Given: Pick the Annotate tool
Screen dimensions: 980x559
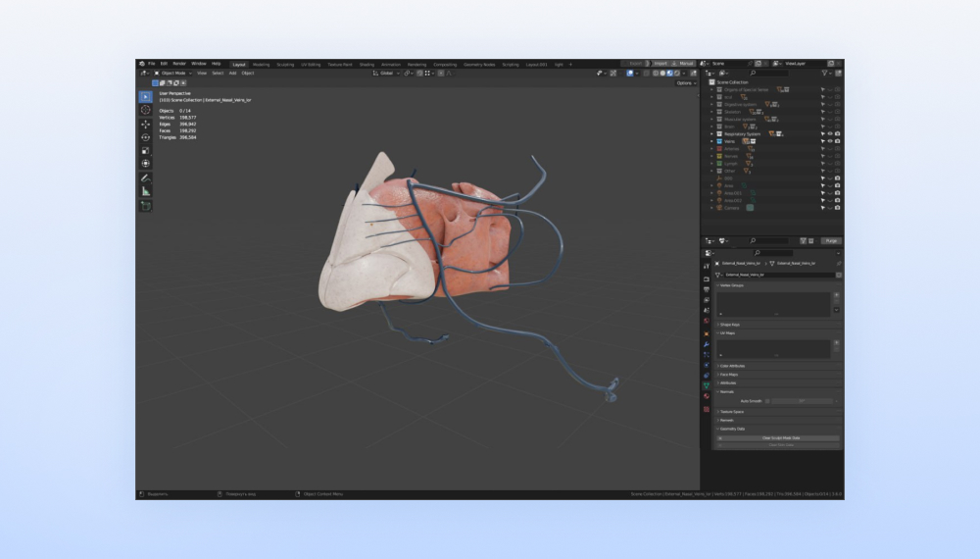Looking at the screenshot, I should [x=146, y=178].
